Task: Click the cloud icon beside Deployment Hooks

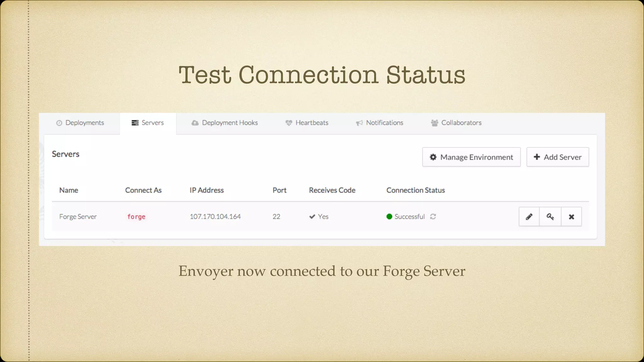Action: coord(195,123)
